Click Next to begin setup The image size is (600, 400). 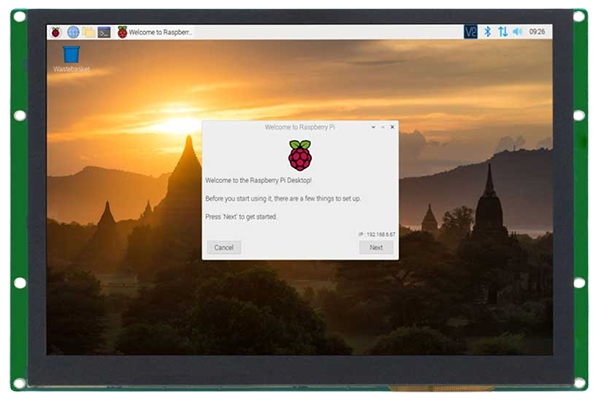pos(376,248)
